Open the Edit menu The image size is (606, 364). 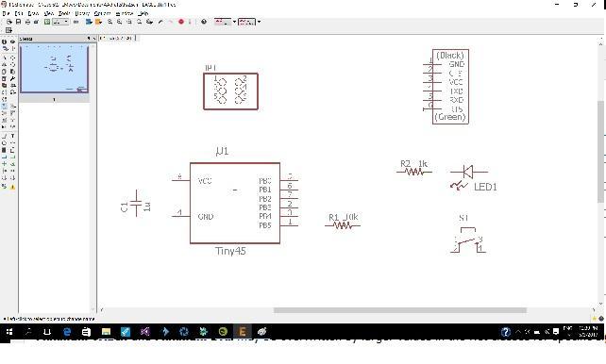coord(19,13)
